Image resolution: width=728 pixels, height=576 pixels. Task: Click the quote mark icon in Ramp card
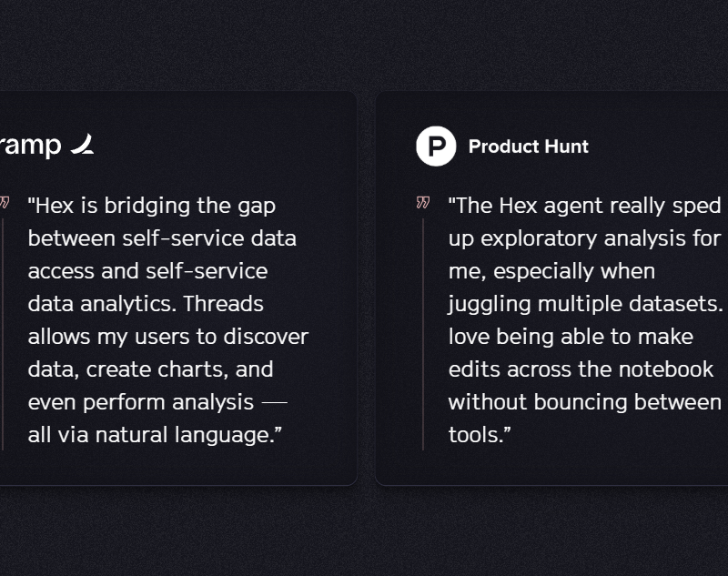pyautogui.click(x=5, y=202)
